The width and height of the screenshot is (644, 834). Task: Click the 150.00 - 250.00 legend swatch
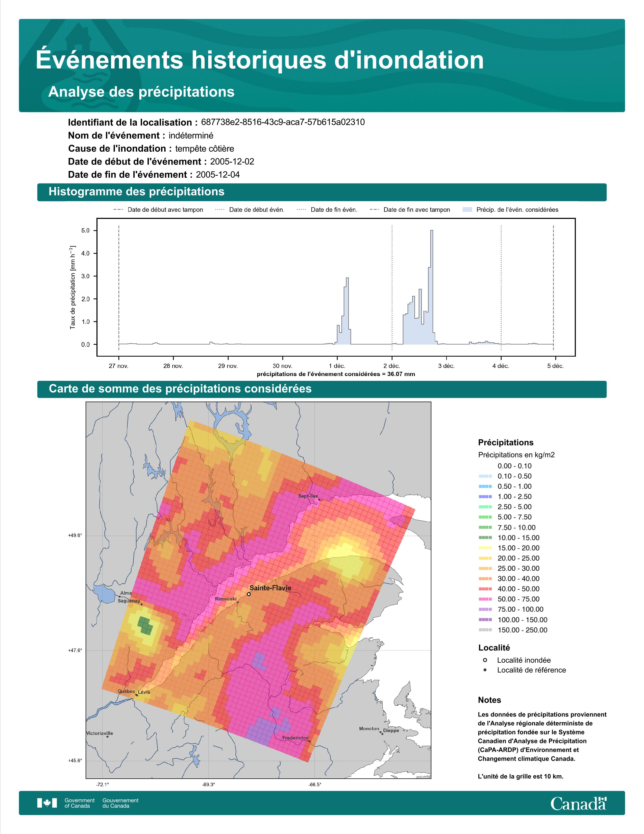[485, 630]
